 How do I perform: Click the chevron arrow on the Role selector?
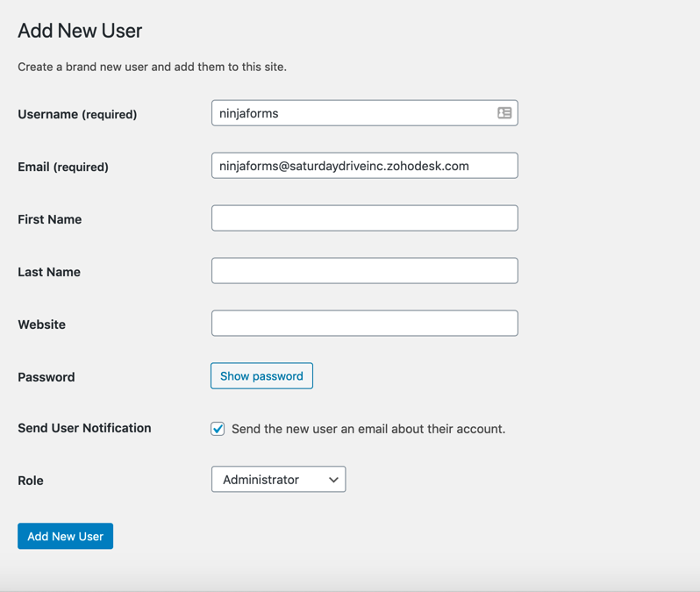click(333, 480)
